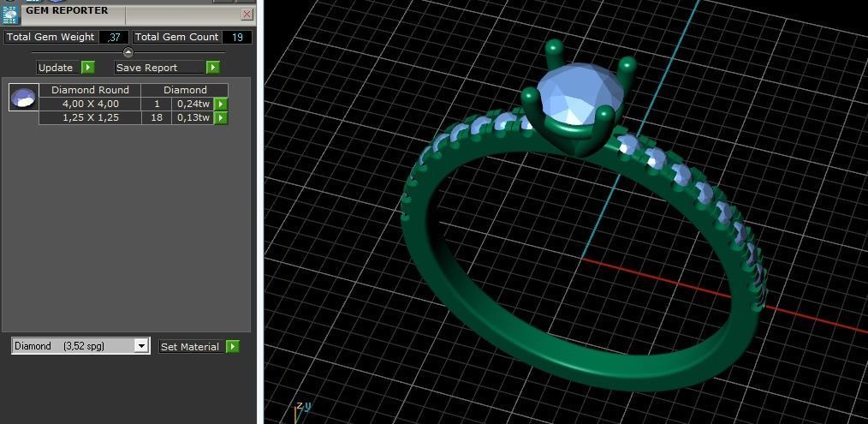Click the quantity 1 cell
The width and height of the screenshot is (868, 424).
click(157, 104)
